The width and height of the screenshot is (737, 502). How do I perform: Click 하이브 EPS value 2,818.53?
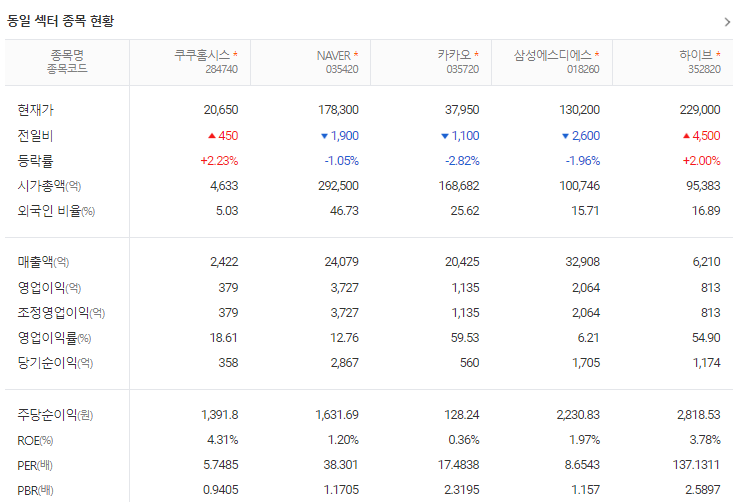coord(698,415)
